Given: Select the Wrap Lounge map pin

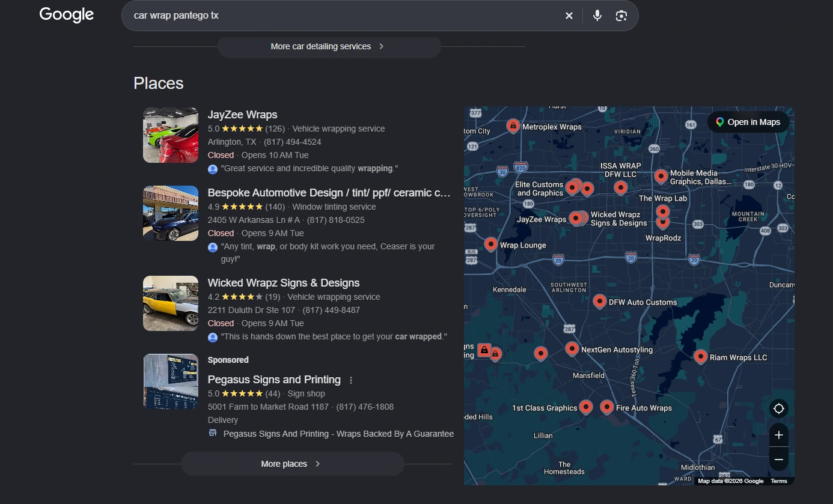Looking at the screenshot, I should point(491,244).
